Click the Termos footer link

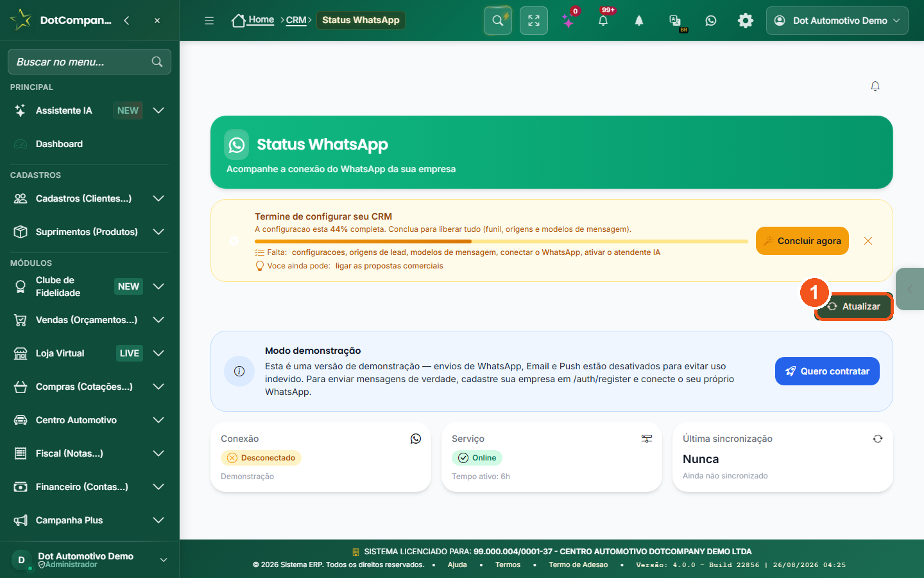click(508, 565)
